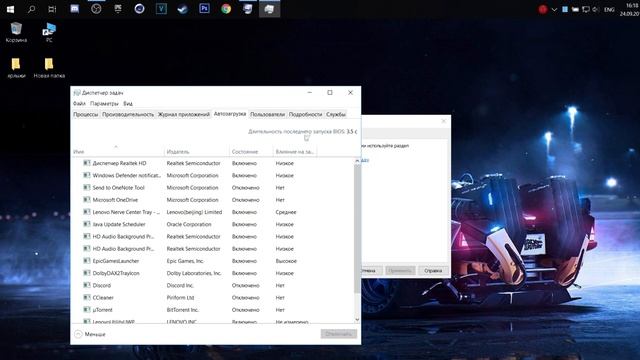Viewport: 640px width, 360px height.
Task: Open Steam from the taskbar
Action: coord(182,9)
